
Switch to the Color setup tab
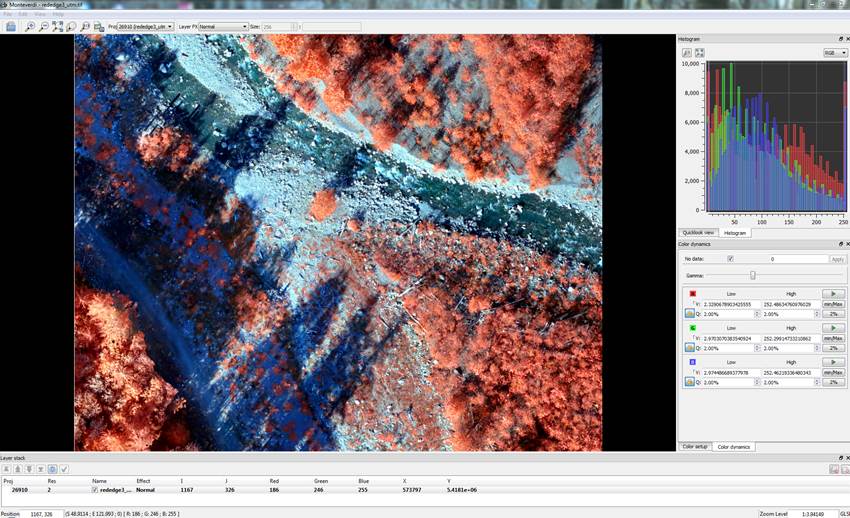tap(695, 446)
